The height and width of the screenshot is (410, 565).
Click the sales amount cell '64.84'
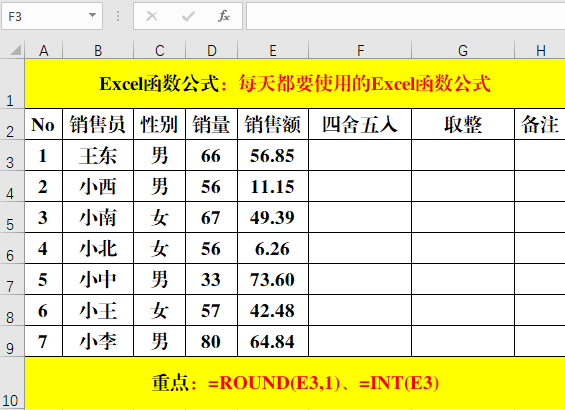click(x=273, y=341)
